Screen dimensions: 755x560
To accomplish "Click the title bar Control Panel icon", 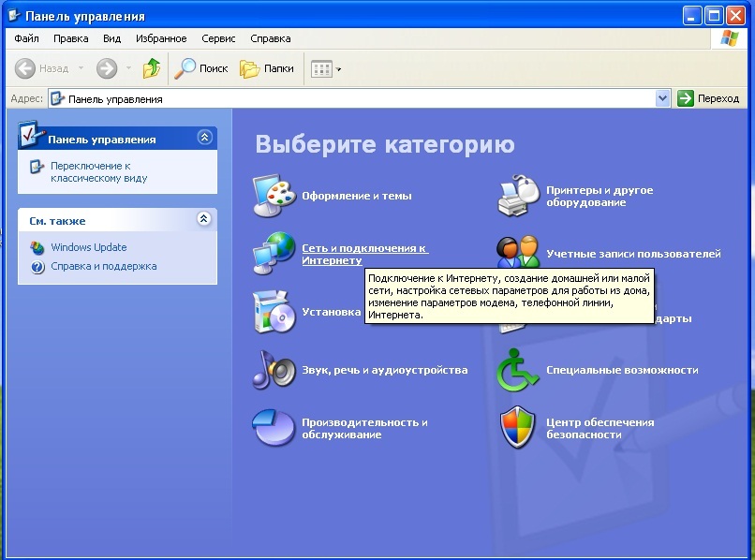I will [x=15, y=15].
